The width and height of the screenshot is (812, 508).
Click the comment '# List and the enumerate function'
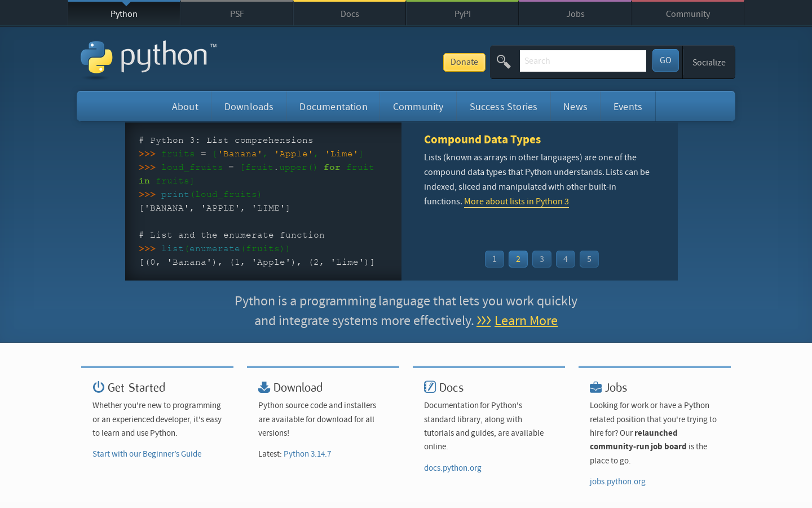pyautogui.click(x=232, y=235)
